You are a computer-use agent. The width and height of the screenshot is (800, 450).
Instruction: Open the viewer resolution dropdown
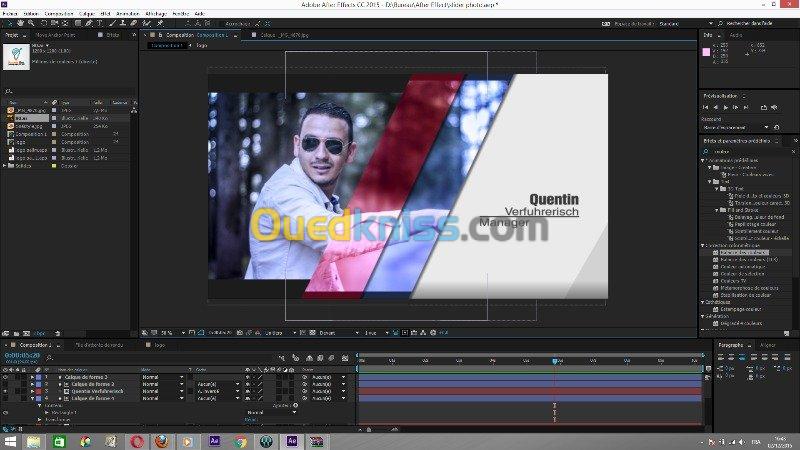(x=280, y=333)
